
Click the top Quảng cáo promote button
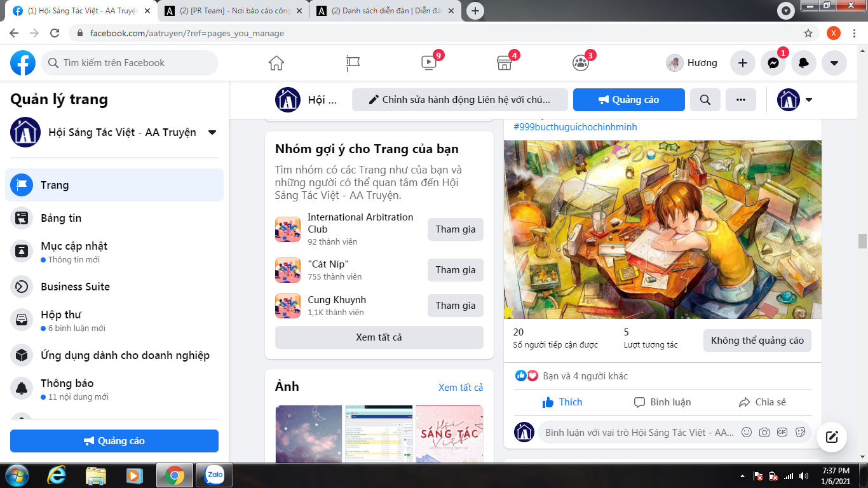pos(629,100)
